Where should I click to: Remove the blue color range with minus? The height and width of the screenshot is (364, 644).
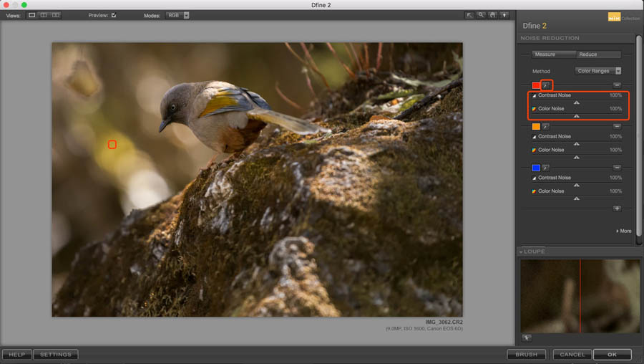[617, 168]
